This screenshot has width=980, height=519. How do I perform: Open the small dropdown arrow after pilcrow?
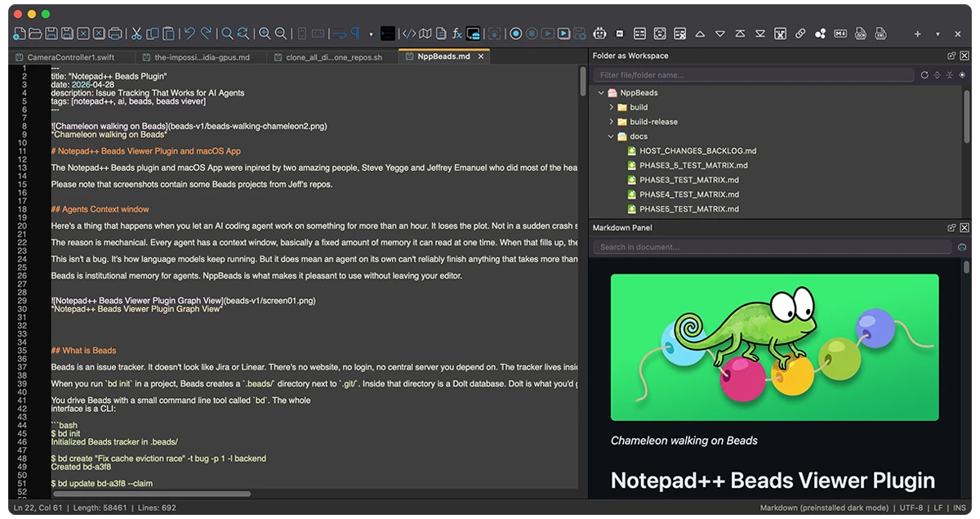tap(371, 34)
